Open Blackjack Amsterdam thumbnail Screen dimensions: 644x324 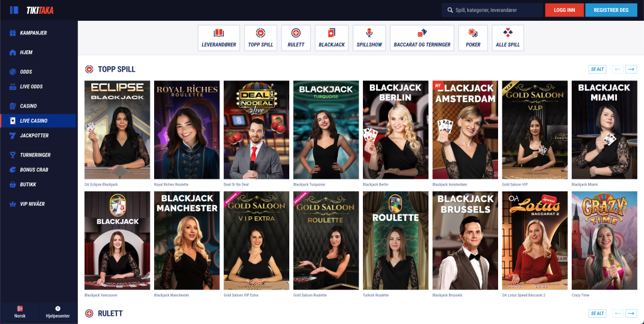[x=465, y=130]
